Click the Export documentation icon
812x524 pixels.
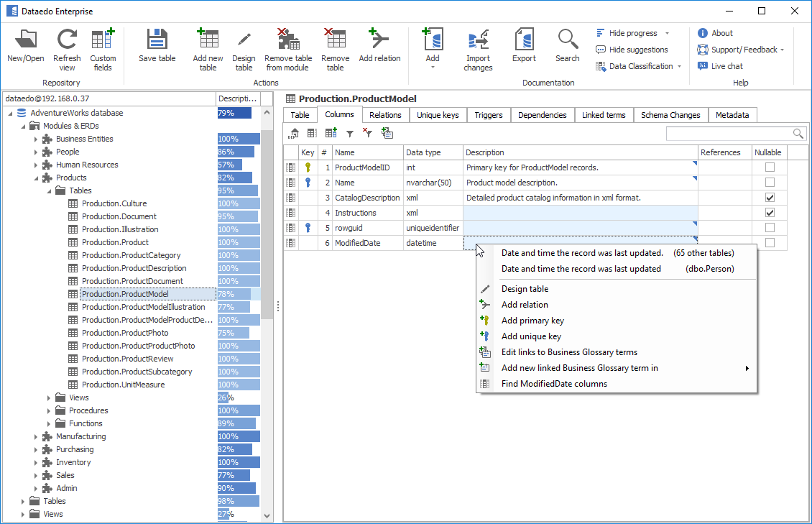524,40
